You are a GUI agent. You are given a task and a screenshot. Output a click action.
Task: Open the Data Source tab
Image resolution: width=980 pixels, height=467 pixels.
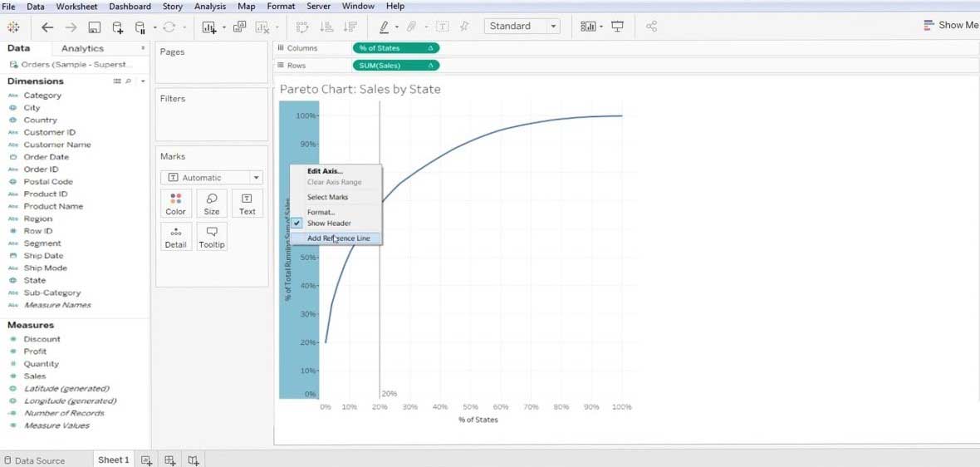[x=34, y=460]
